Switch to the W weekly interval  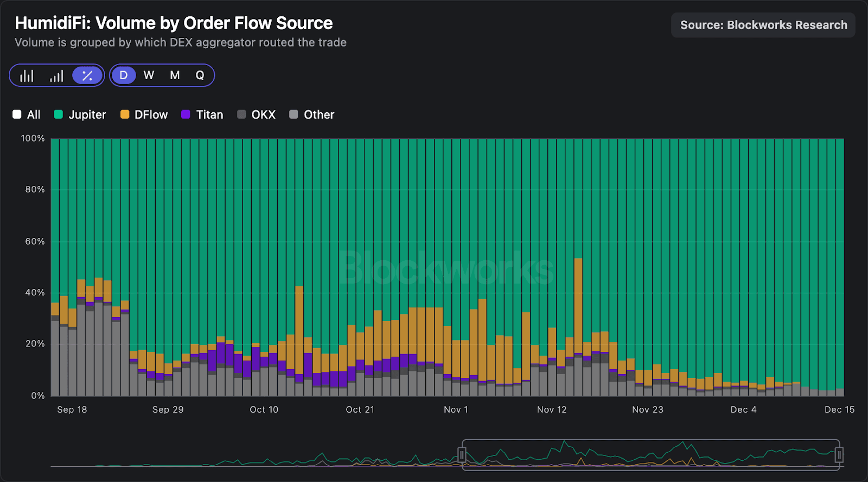tap(149, 75)
